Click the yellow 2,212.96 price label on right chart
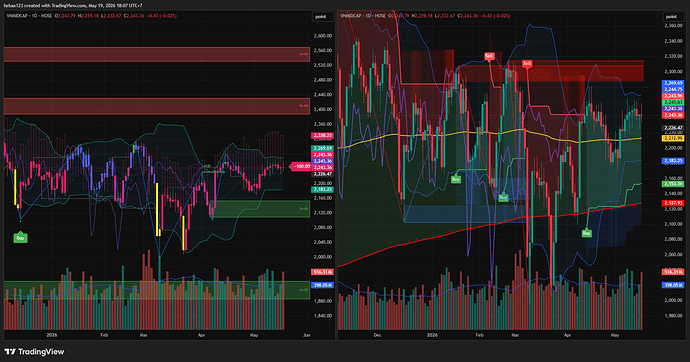The width and height of the screenshot is (690, 362). click(x=673, y=138)
